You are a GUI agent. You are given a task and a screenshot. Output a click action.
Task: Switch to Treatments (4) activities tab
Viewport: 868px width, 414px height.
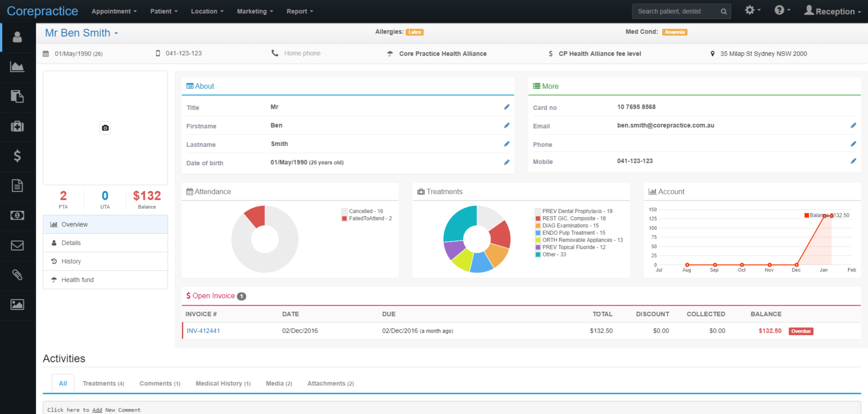103,383
